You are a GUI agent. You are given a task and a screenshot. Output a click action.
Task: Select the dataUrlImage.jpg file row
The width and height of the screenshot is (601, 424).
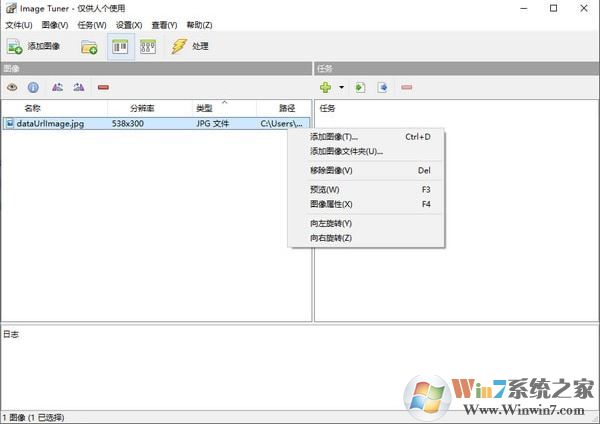point(50,124)
